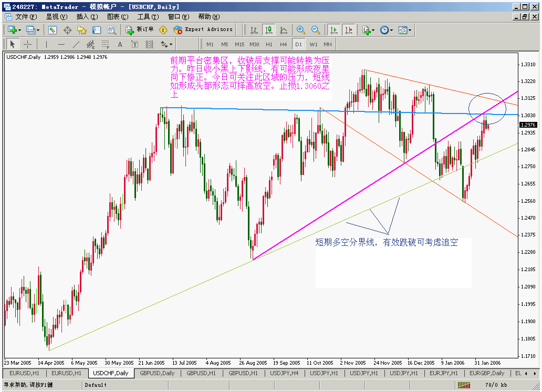This screenshot has height=392, width=542.
Task: Select the horizontal line drawing tool
Action: pos(61,44)
